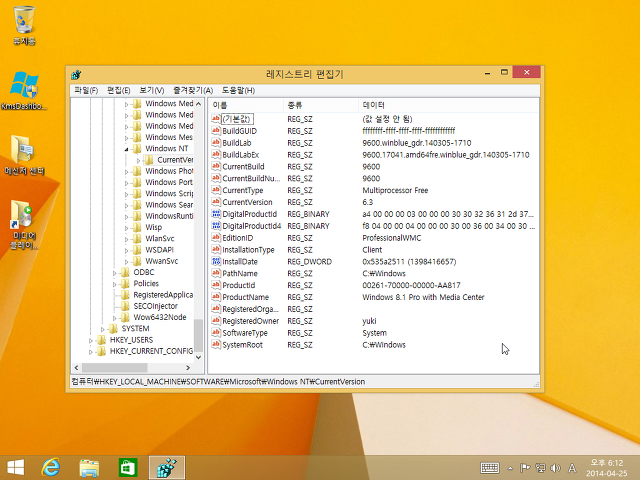Select the RegisteredOrga... value name
The height and width of the screenshot is (480, 640).
pos(251,309)
